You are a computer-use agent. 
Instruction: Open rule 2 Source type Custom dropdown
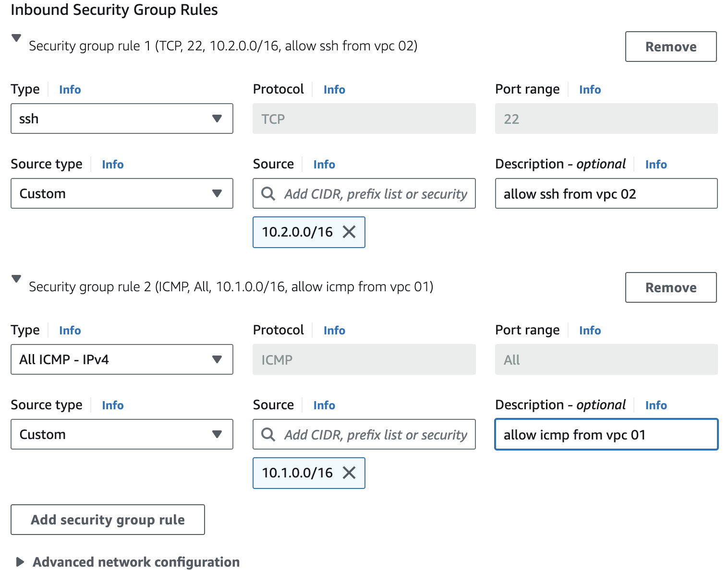pyautogui.click(x=121, y=434)
